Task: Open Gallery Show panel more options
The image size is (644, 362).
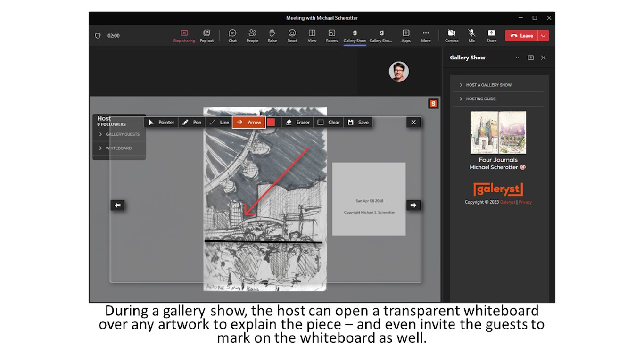Action: click(518, 58)
